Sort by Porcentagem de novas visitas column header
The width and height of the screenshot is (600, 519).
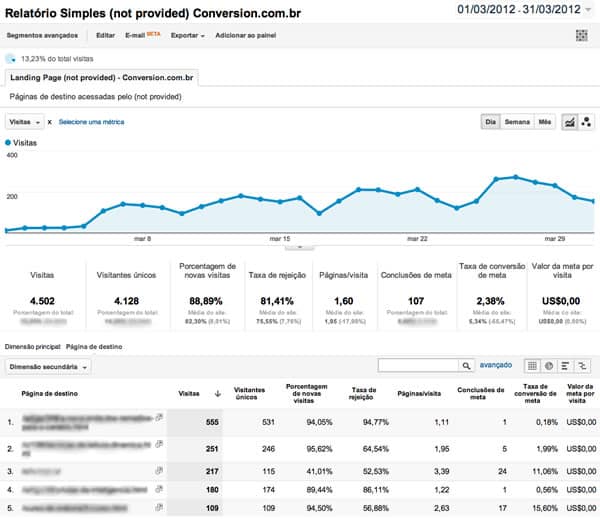tap(306, 393)
